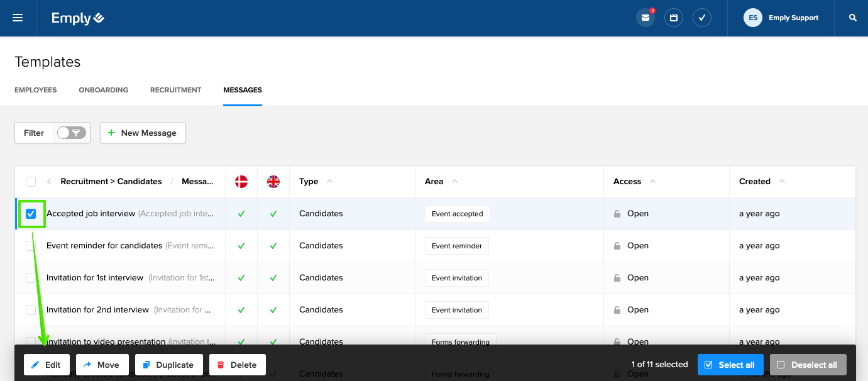The width and height of the screenshot is (868, 381).
Task: Click the New Message button
Action: coord(143,133)
